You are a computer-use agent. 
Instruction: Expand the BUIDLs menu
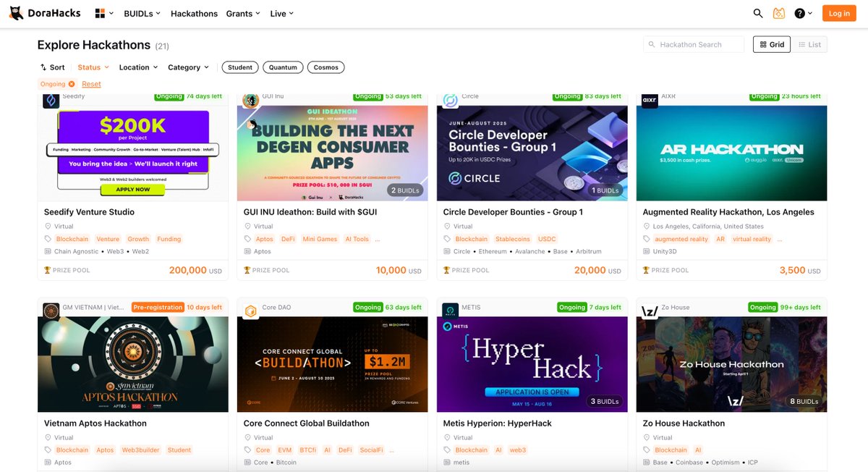click(142, 13)
